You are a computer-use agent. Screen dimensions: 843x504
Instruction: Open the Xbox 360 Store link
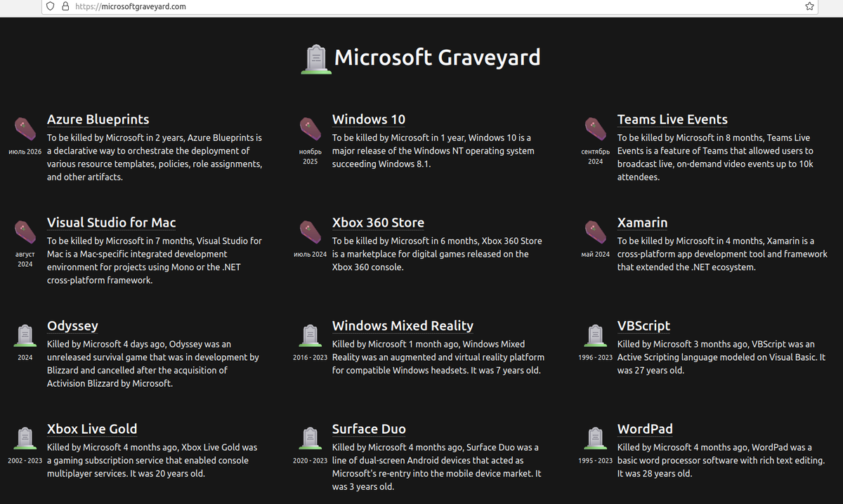378,223
